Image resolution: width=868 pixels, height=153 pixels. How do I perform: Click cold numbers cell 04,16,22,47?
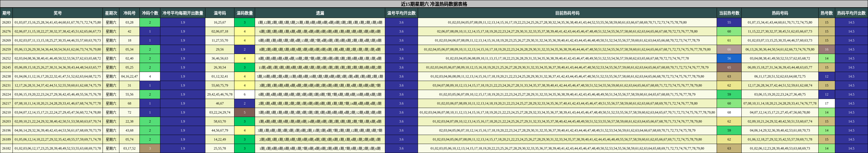pyautogui.click(x=129, y=77)
